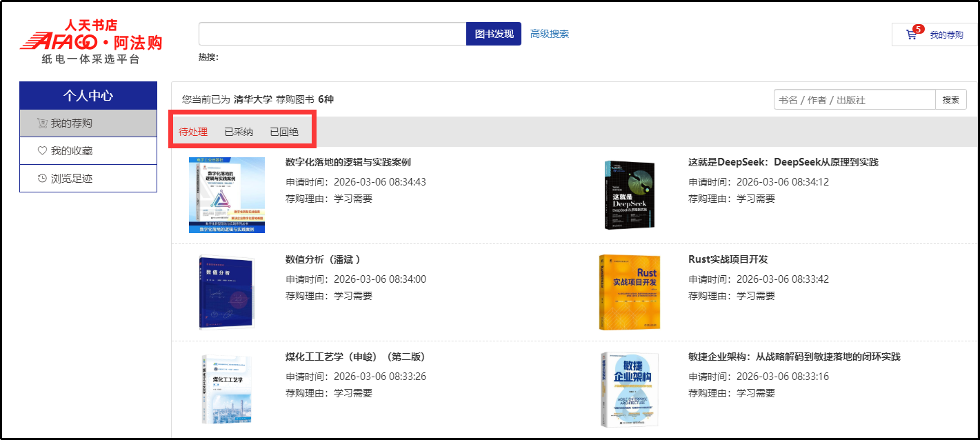Screen dimensions: 980x440
Task: Switch to the 待处理 tab
Action: click(x=193, y=132)
